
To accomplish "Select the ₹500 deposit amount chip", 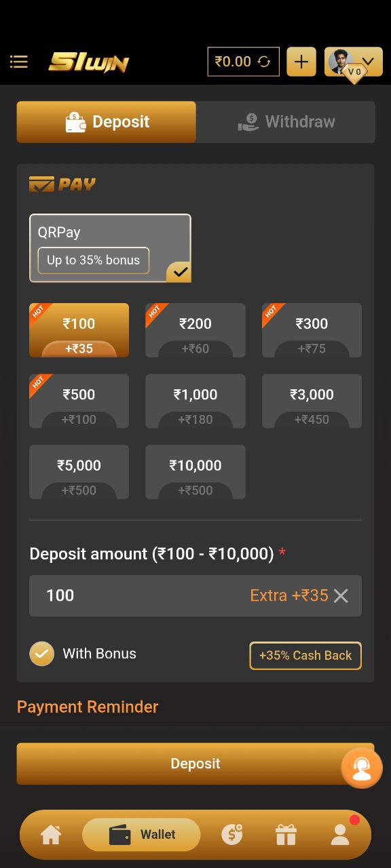I will pos(79,400).
